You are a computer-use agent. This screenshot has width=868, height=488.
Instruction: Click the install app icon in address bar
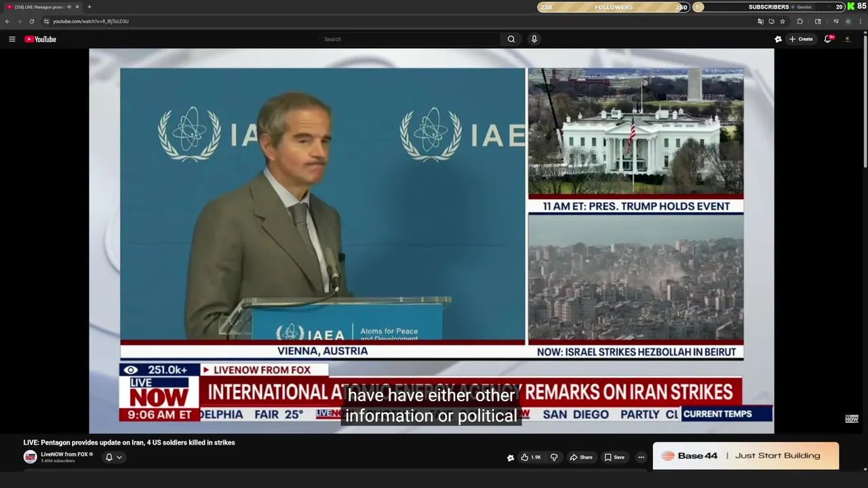[x=771, y=21]
